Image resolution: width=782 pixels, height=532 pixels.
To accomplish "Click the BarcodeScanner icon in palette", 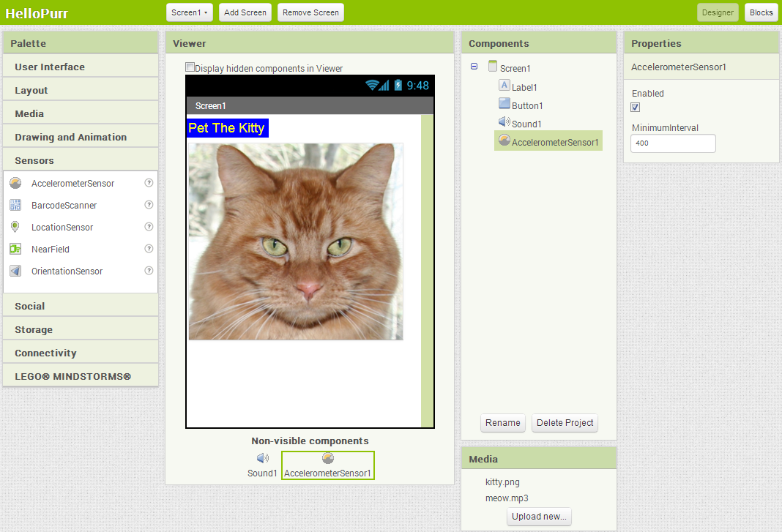I will coord(15,205).
